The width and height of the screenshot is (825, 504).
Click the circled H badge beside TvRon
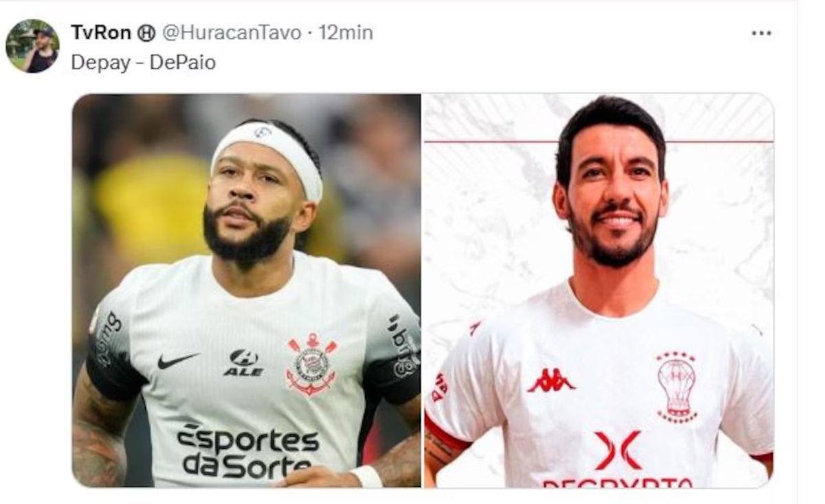tap(146, 33)
